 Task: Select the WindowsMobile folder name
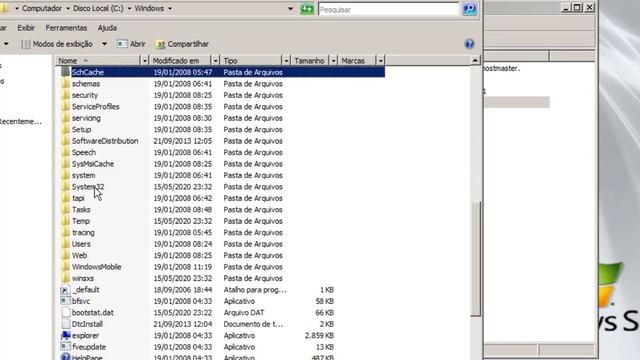click(x=96, y=267)
